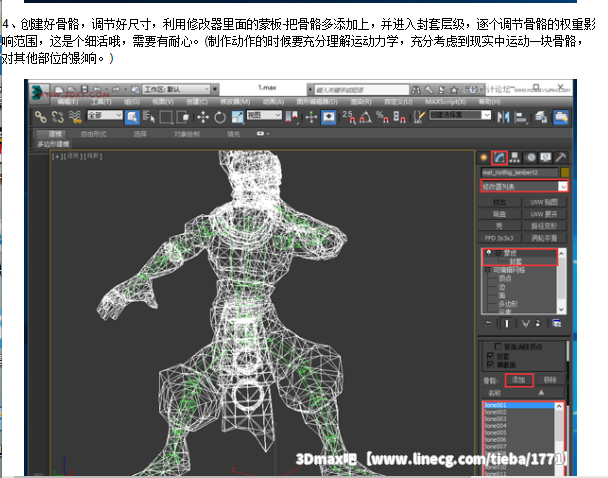Viewport: 608px width, 478px height.
Task: Open the 动画(A) menu
Action: point(273,102)
